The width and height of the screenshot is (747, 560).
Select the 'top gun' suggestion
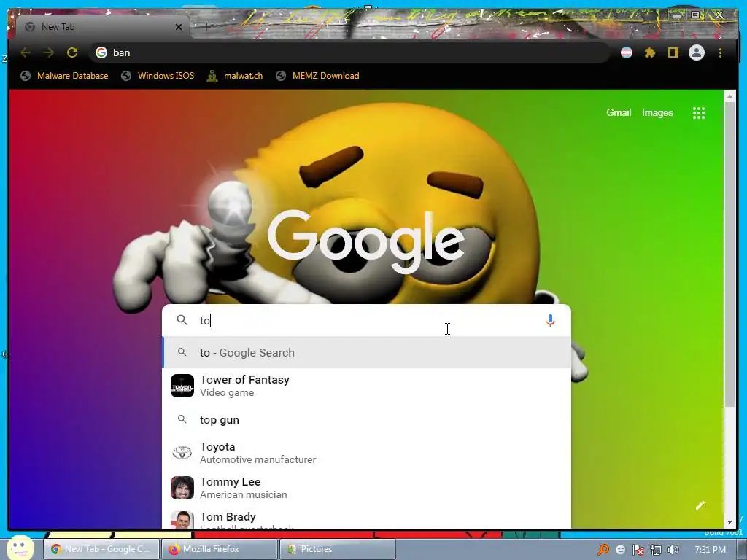tap(367, 420)
